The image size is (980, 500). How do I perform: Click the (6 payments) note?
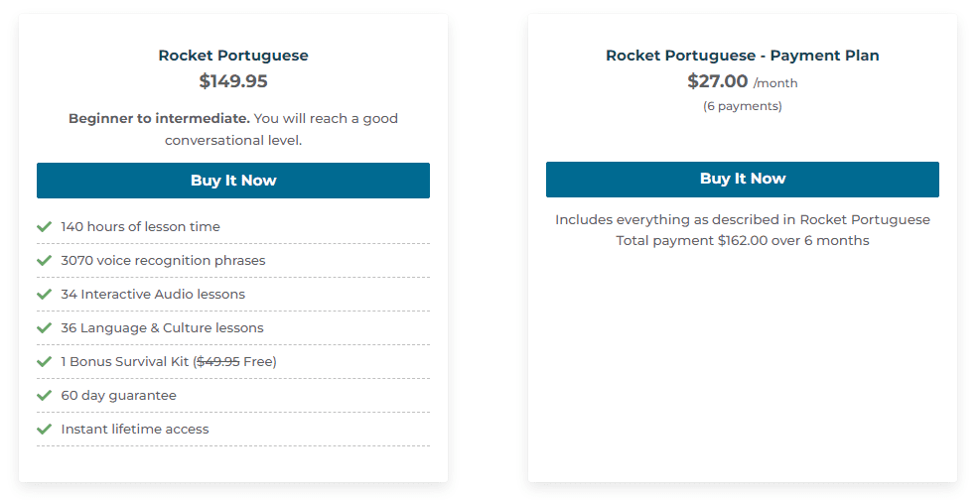click(x=742, y=106)
